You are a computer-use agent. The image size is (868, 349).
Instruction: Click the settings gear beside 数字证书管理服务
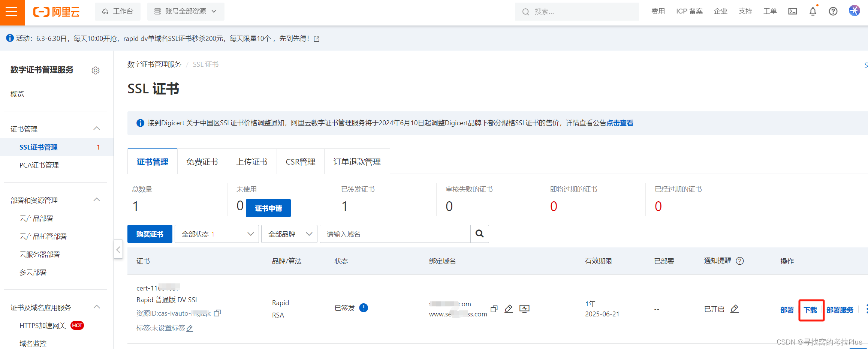click(96, 70)
